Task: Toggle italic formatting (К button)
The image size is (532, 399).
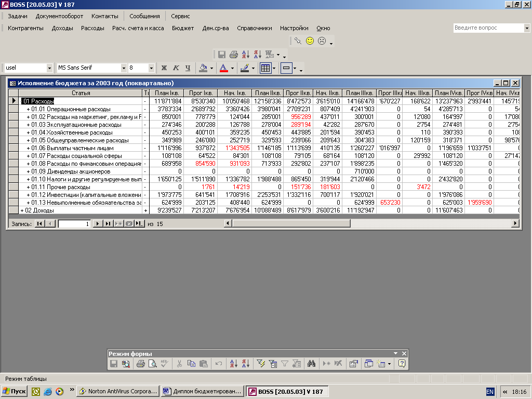Action: tap(176, 68)
